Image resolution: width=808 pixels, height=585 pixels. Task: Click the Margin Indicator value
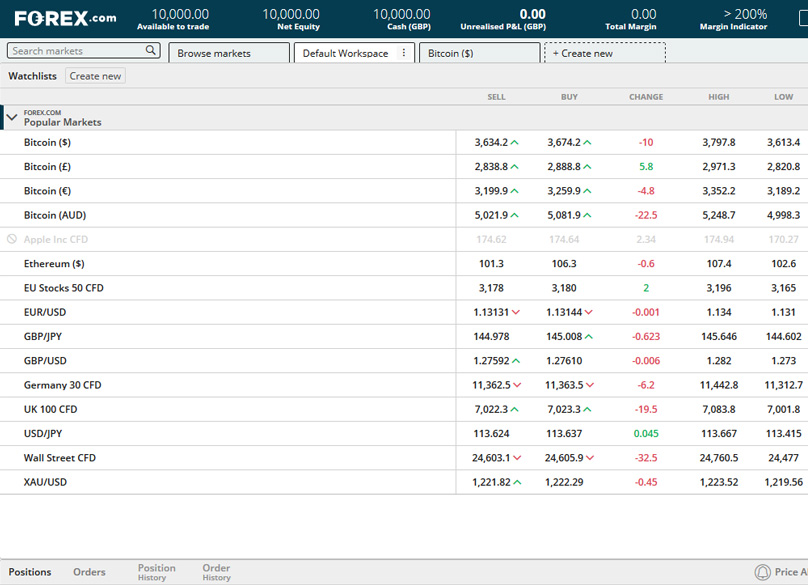745,14
